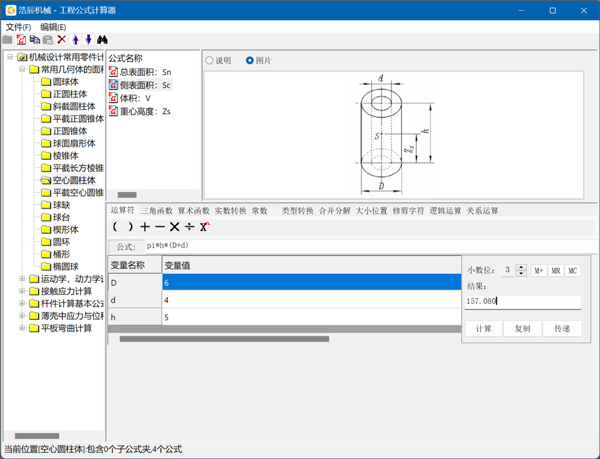Insert the multiplication operator

(x=174, y=227)
